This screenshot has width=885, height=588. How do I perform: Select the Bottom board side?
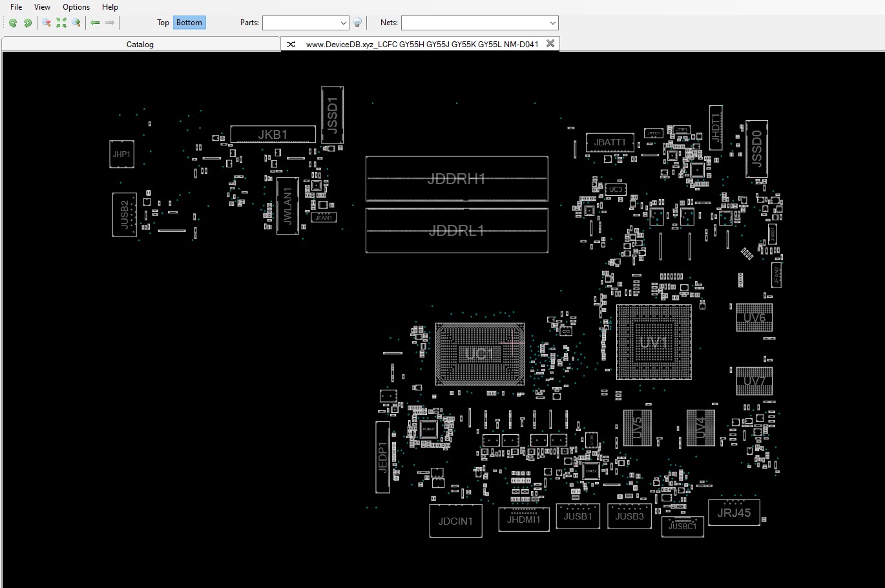(x=189, y=22)
